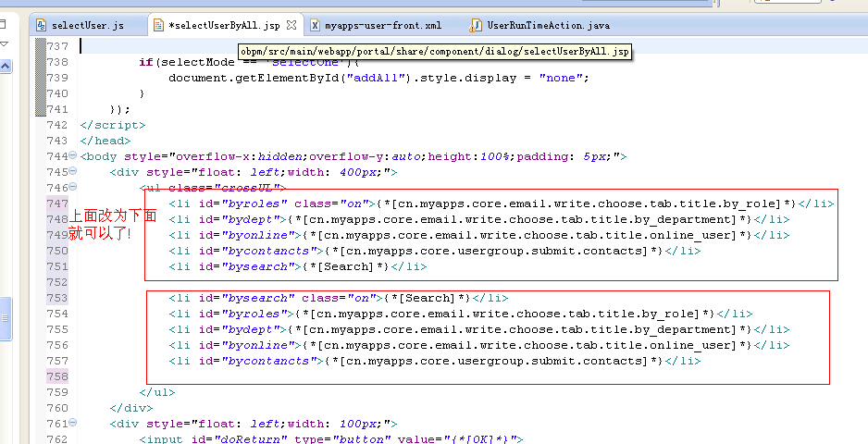Click line 755 bydept list item

click(x=478, y=329)
